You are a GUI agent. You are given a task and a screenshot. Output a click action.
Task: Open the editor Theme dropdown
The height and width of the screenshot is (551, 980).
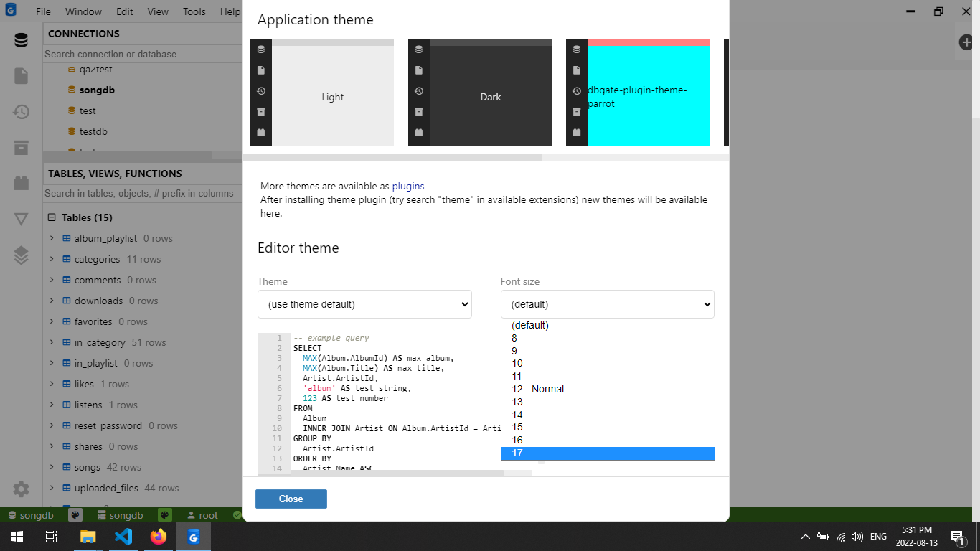coord(364,303)
